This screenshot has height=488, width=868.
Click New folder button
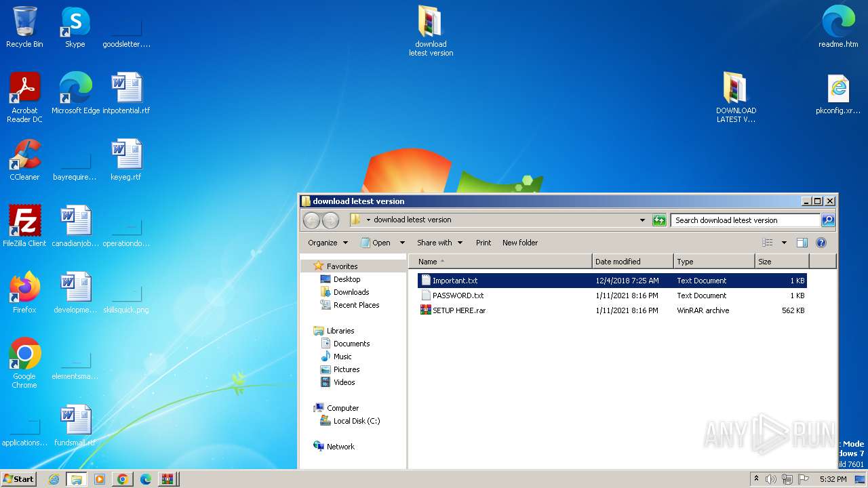pos(520,243)
